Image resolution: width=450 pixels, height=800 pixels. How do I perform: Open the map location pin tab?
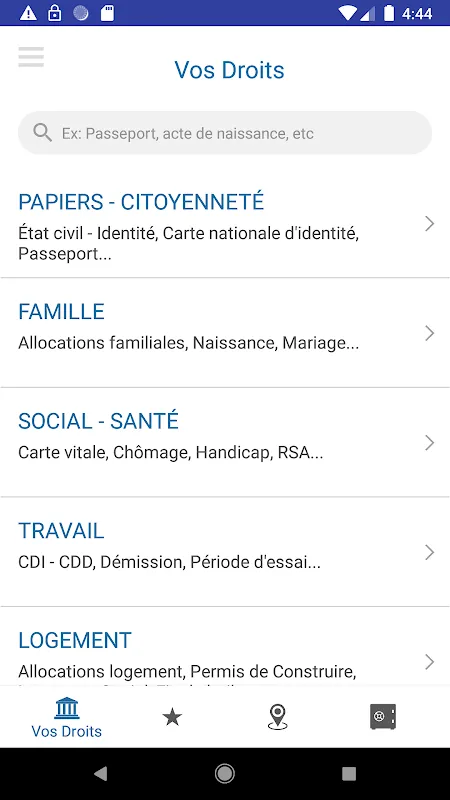tap(277, 717)
